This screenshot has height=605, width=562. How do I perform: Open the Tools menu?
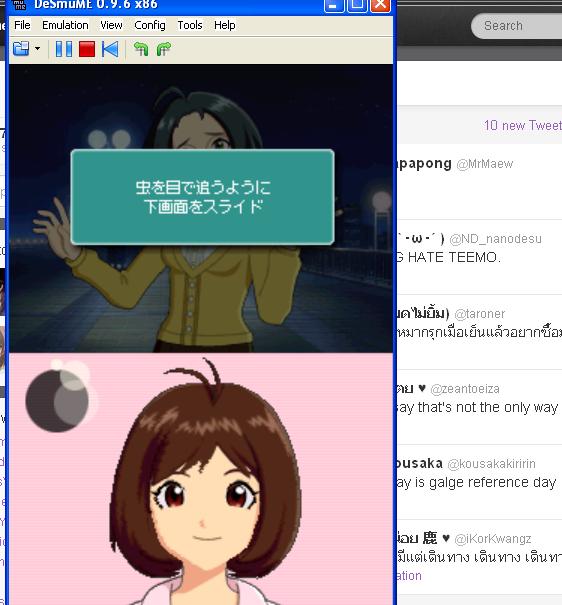click(190, 25)
